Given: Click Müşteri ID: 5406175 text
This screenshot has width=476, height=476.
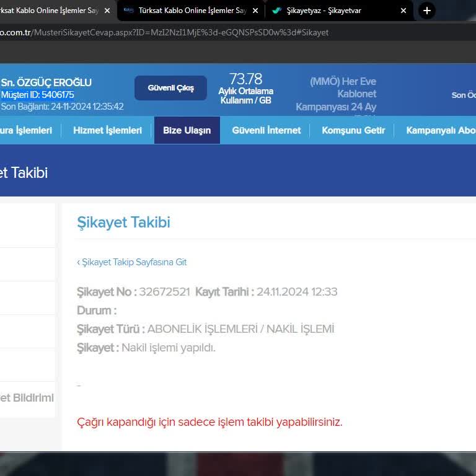Looking at the screenshot, I should [x=37, y=95].
